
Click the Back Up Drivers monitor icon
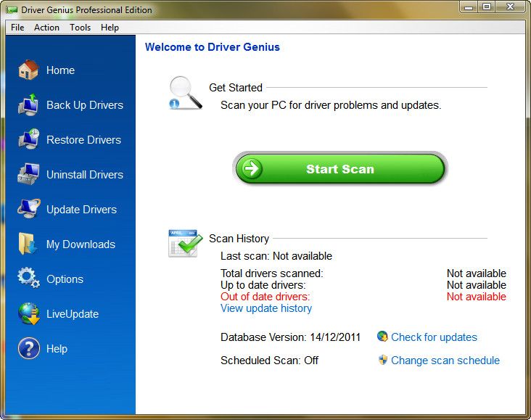pyautogui.click(x=28, y=104)
